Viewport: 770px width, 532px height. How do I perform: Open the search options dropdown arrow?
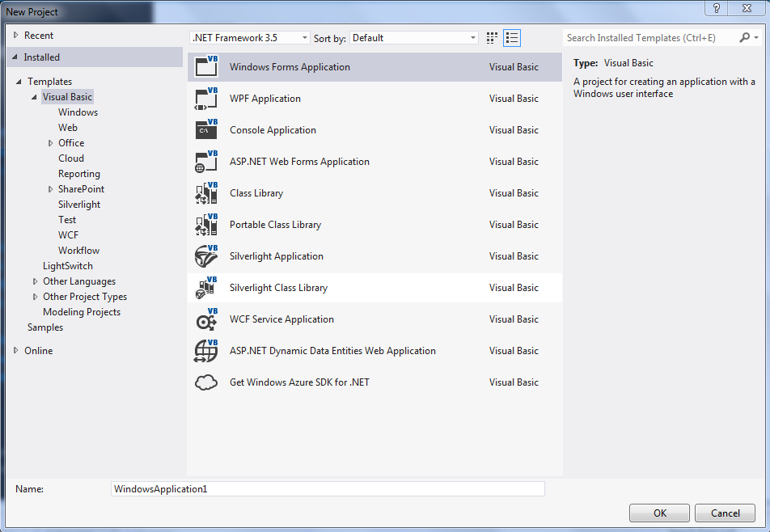coord(756,37)
